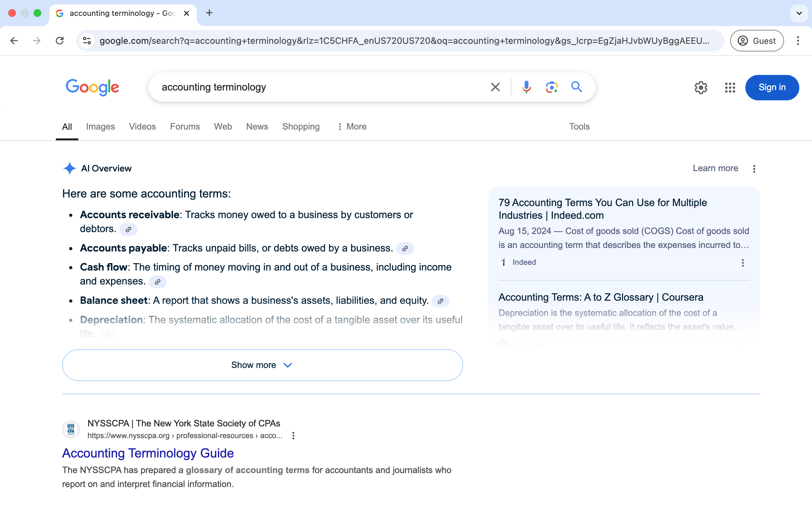The width and height of the screenshot is (812, 508).
Task: Open Google apps grid
Action: (x=730, y=87)
